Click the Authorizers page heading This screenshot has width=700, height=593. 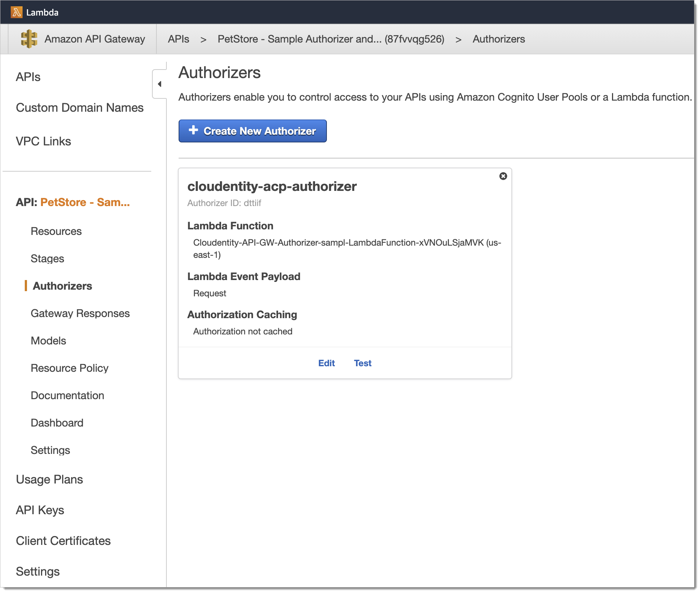coord(220,73)
